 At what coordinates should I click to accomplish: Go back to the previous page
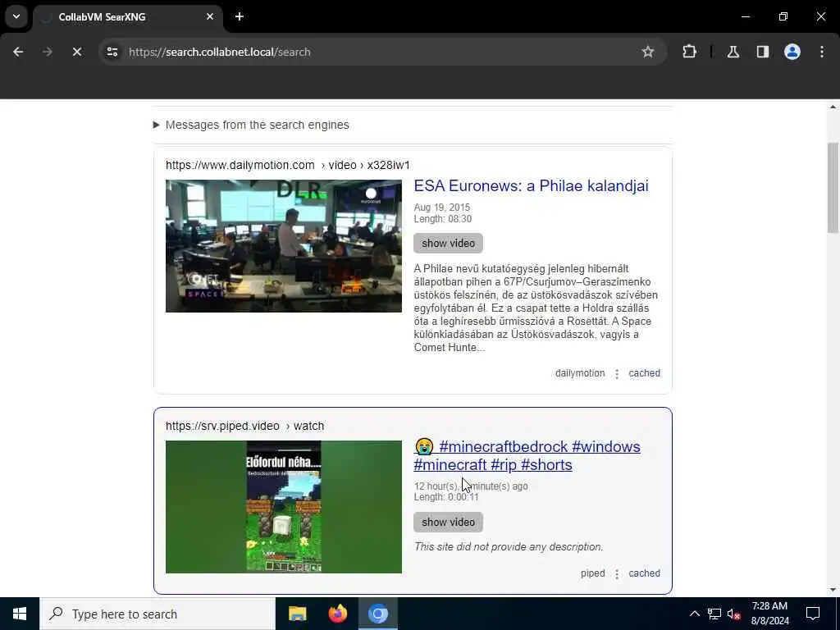(18, 52)
